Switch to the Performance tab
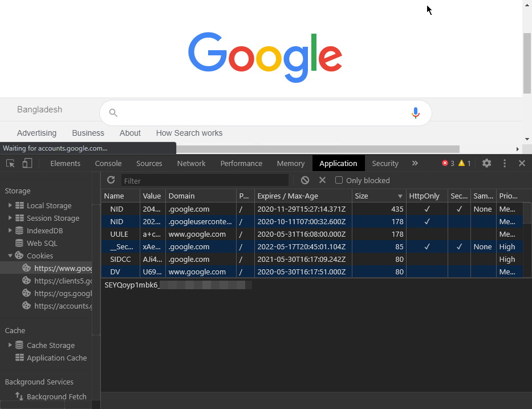This screenshot has width=532, height=409. click(x=241, y=163)
